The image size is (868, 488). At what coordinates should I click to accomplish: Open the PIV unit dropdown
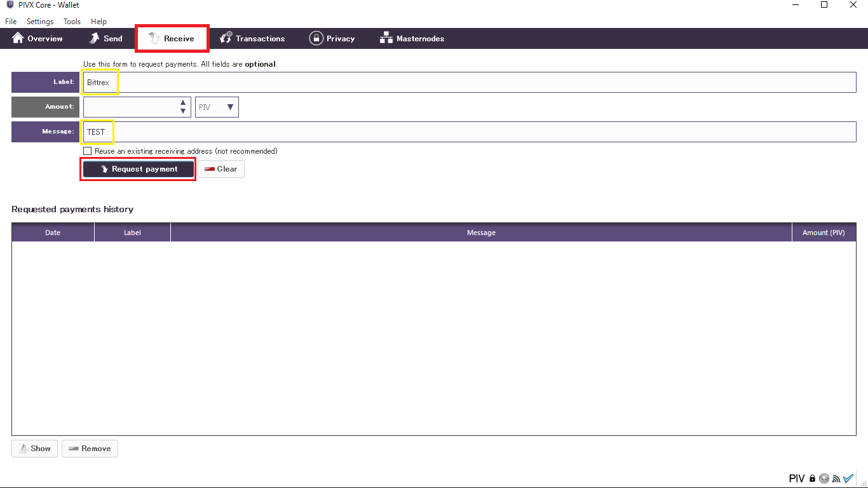coord(217,107)
